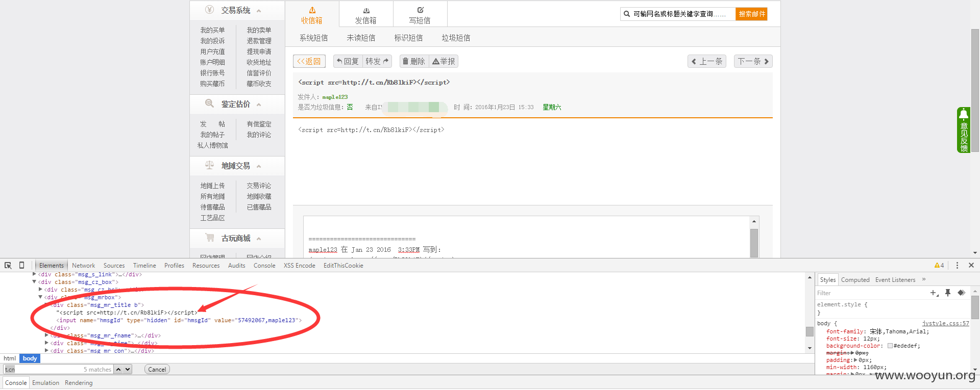
Task: Open the sender link maple123
Action: (x=335, y=97)
